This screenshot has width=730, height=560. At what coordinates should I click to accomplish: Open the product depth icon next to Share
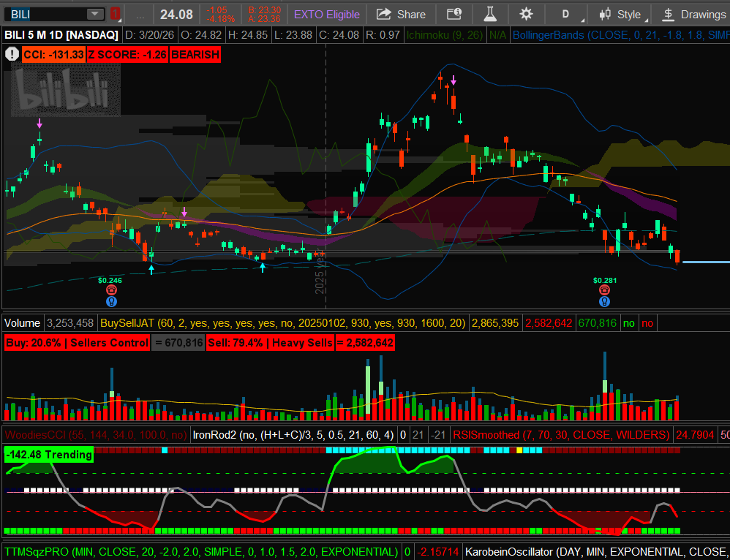(454, 14)
